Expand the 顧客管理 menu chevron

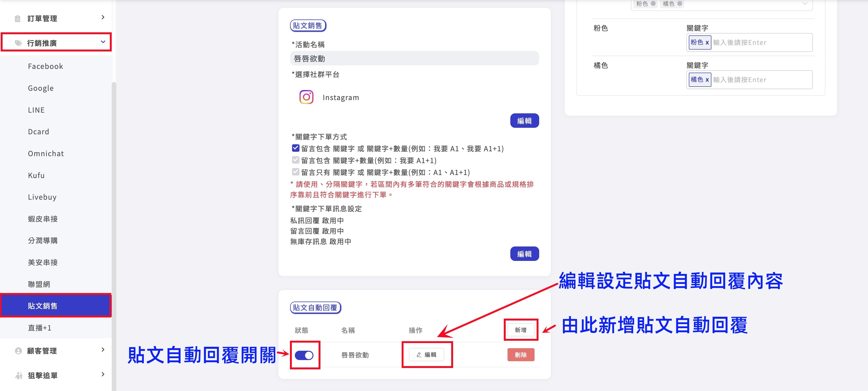(x=103, y=350)
